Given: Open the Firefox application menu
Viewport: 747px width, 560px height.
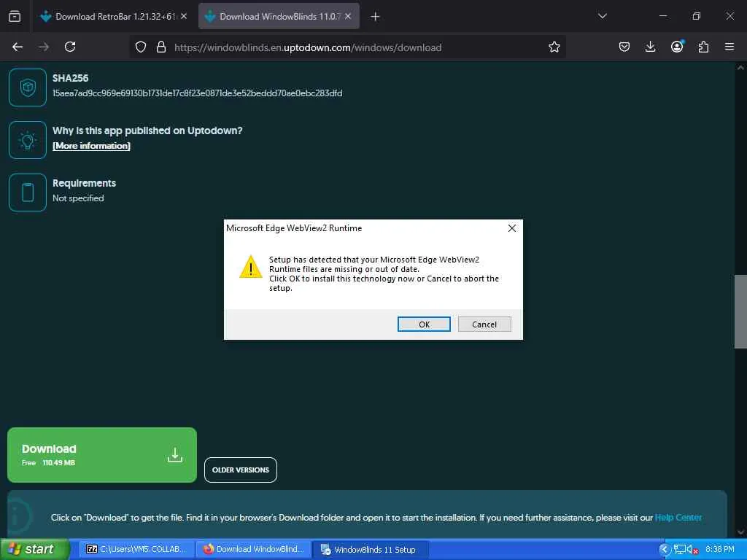Looking at the screenshot, I should [729, 47].
